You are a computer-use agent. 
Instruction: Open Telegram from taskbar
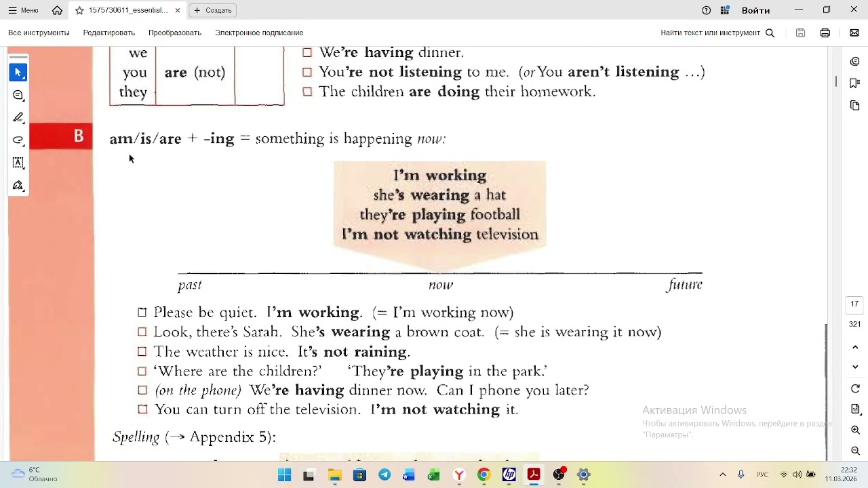[x=384, y=474]
